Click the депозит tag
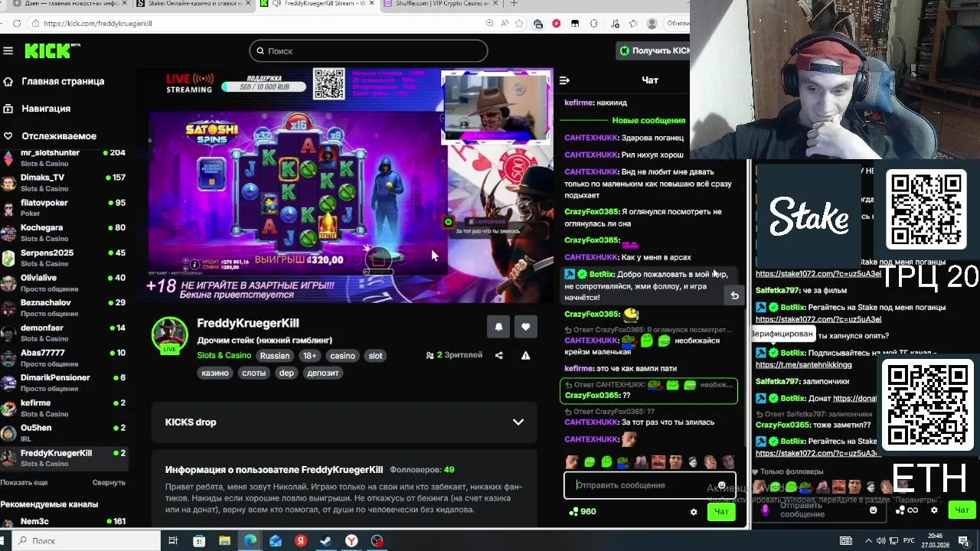This screenshot has height=551, width=980. [x=322, y=373]
